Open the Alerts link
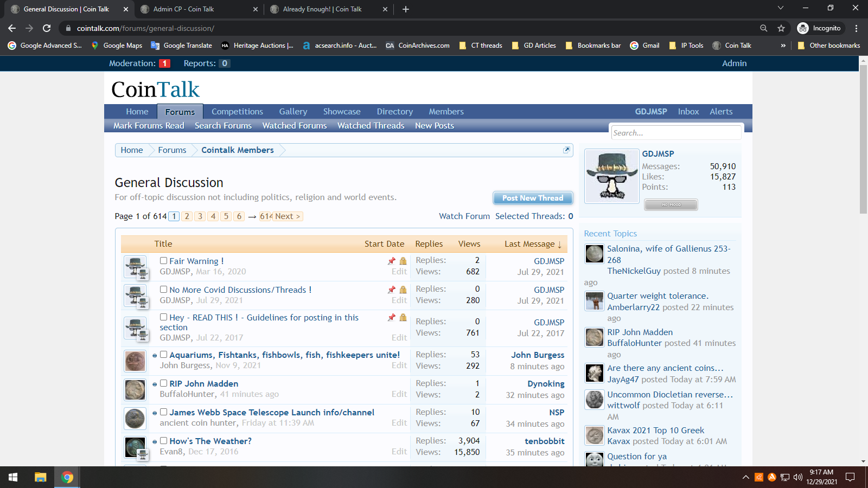The height and width of the screenshot is (488, 868). [x=721, y=112]
